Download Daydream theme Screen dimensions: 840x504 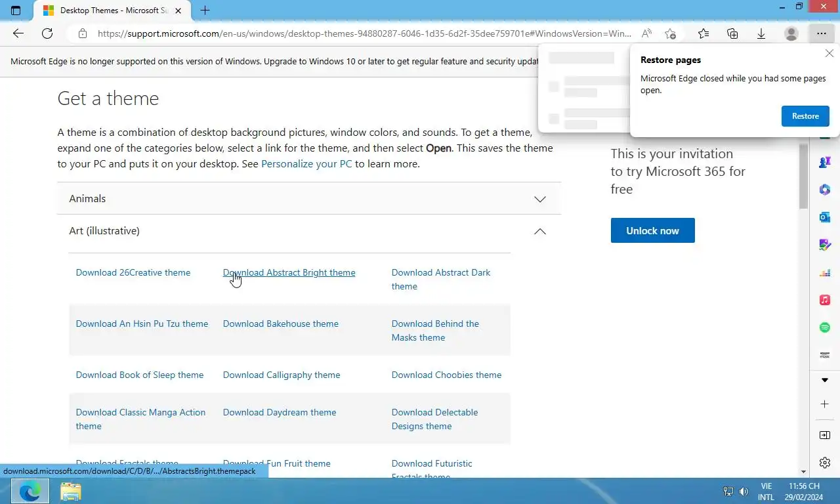pyautogui.click(x=280, y=412)
